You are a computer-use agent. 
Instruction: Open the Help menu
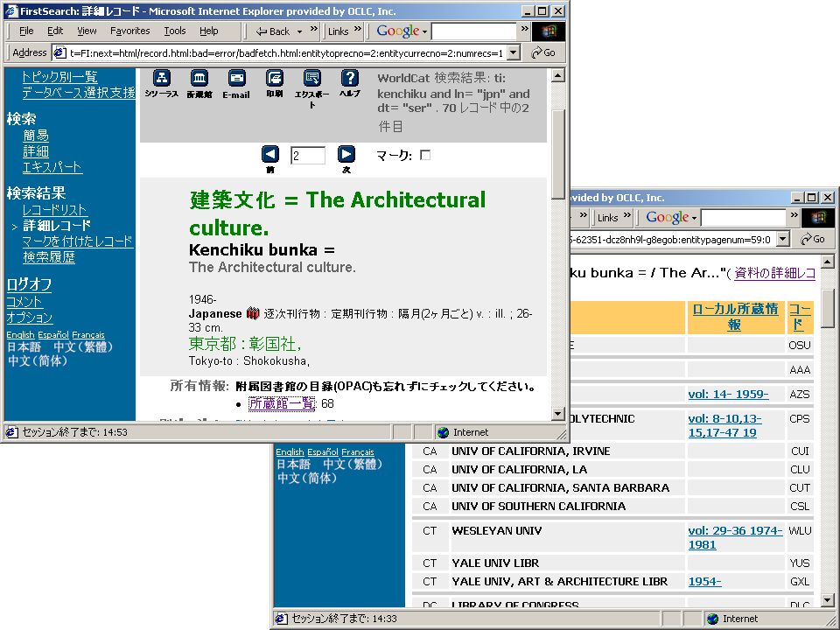click(209, 31)
